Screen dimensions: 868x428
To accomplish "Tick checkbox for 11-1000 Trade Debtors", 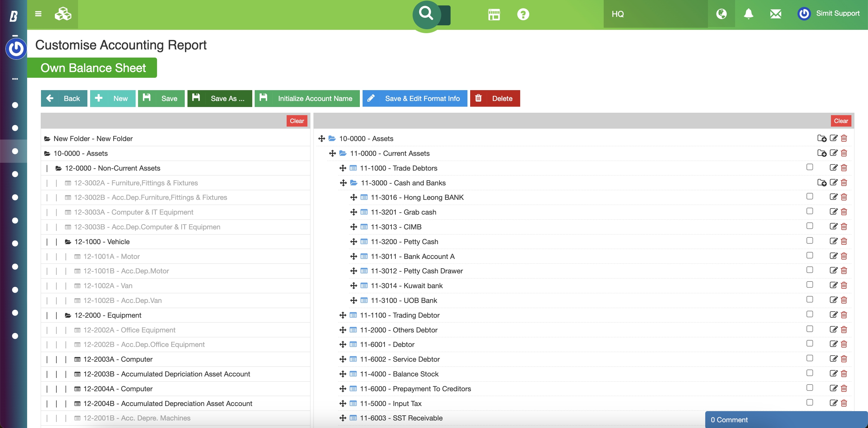I will (x=809, y=167).
